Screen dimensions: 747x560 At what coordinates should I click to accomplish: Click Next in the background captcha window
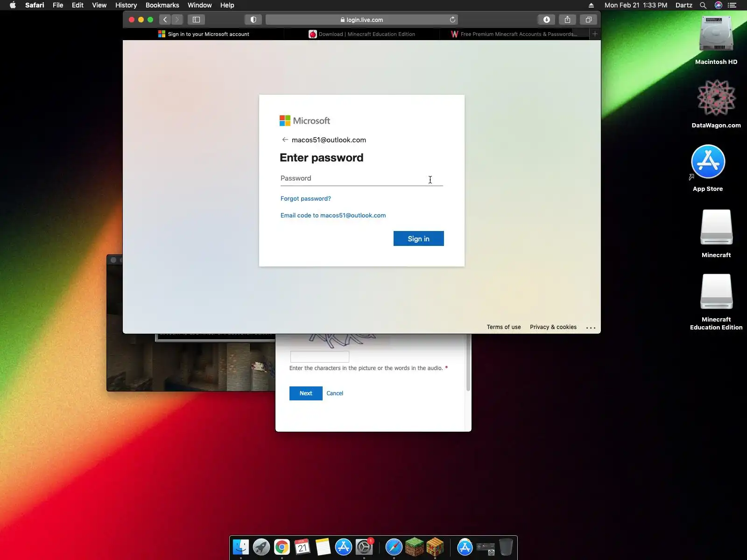point(306,393)
